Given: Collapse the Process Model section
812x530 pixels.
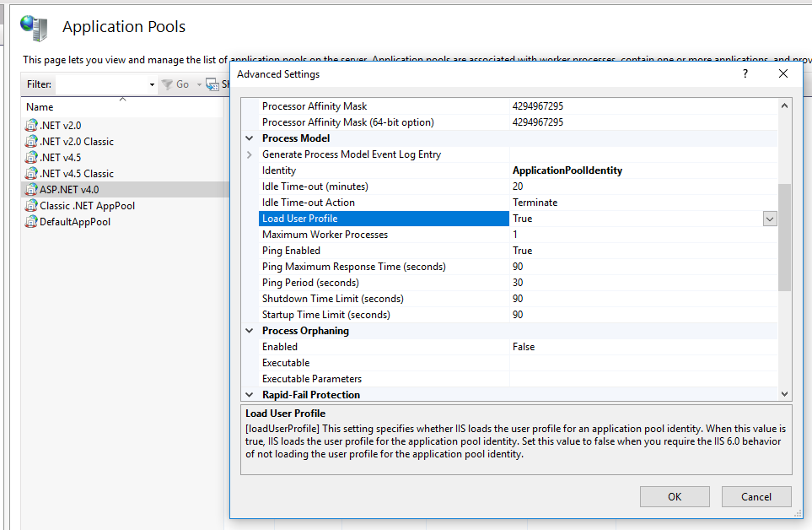Looking at the screenshot, I should pyautogui.click(x=250, y=138).
